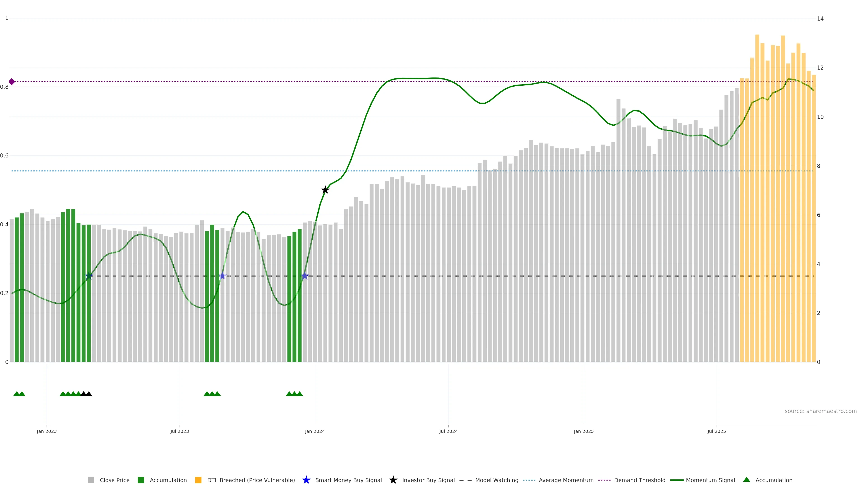
Task: Hide the Average Momentum series via legend
Action: (566, 480)
